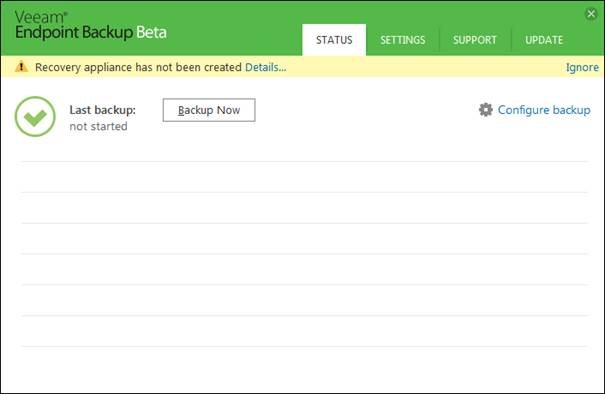Open the Details... link in warning bar
This screenshot has width=605, height=394.
[265, 67]
